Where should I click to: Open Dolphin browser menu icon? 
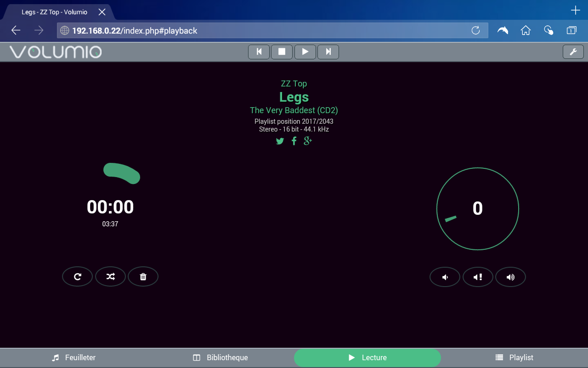503,30
